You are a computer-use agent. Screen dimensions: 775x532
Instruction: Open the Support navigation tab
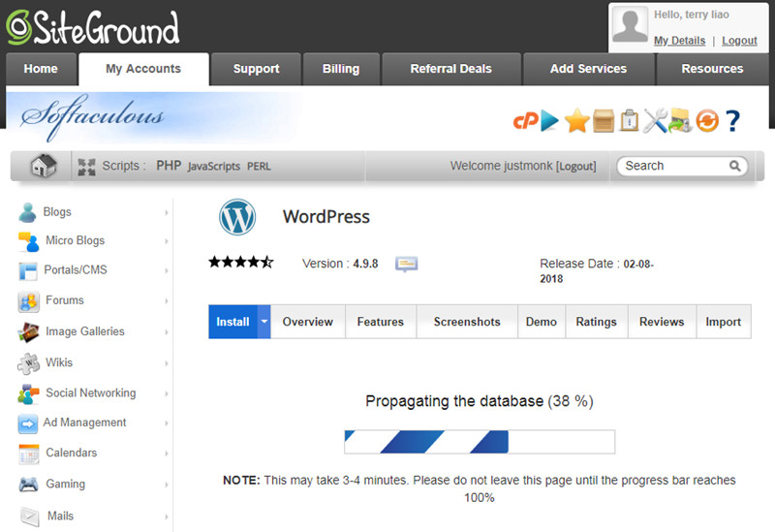(256, 69)
